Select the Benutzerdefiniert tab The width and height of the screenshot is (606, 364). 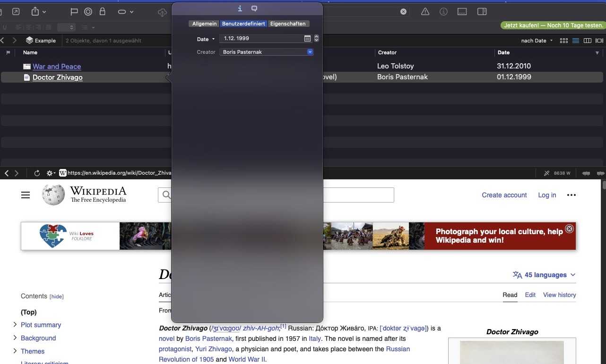click(x=243, y=24)
